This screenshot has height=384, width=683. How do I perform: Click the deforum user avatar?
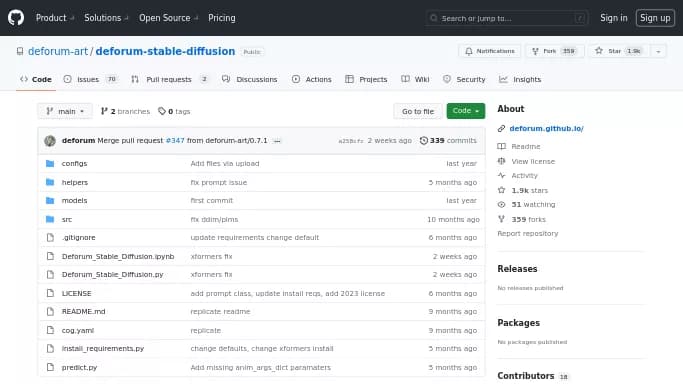click(50, 141)
